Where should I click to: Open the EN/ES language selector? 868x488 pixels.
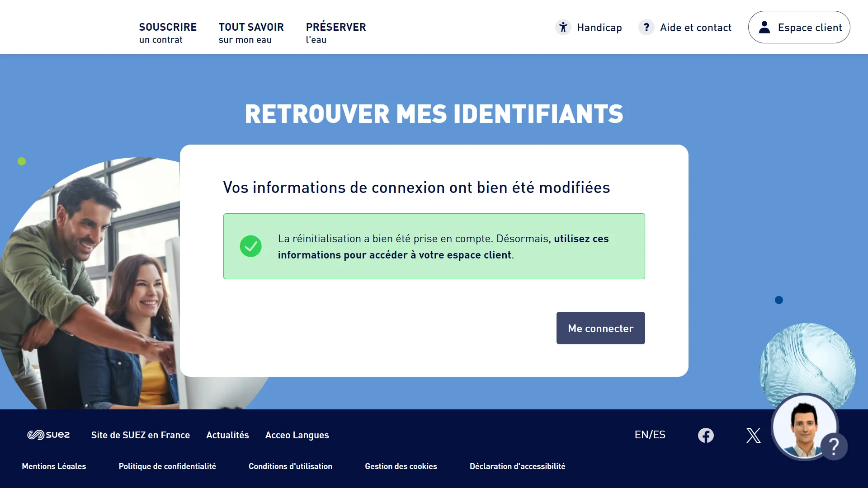click(x=650, y=435)
